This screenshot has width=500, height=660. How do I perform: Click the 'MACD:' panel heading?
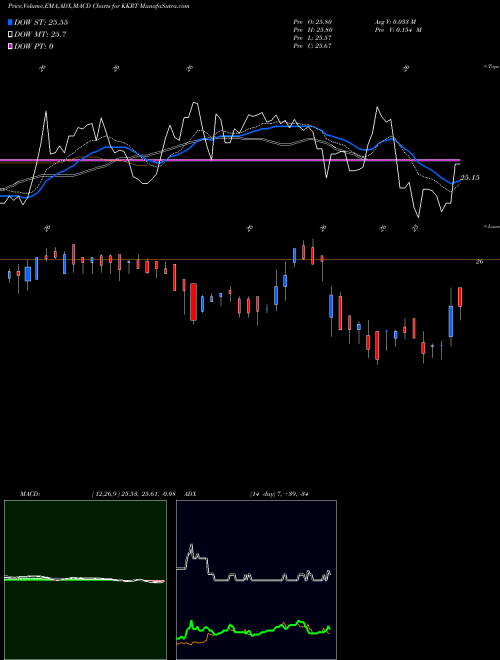coord(29,494)
